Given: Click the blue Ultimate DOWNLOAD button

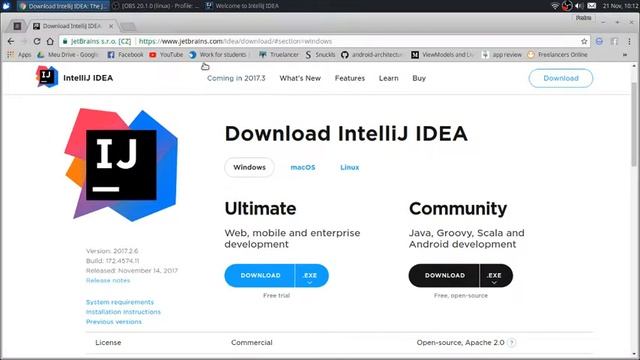Looking at the screenshot, I should click(260, 276).
